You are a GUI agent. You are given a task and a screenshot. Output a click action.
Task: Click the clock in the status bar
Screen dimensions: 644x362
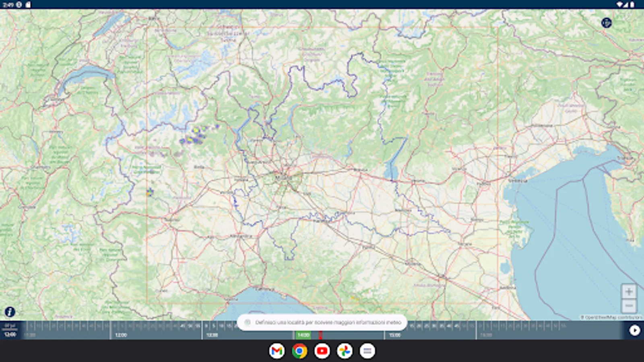[x=8, y=5]
